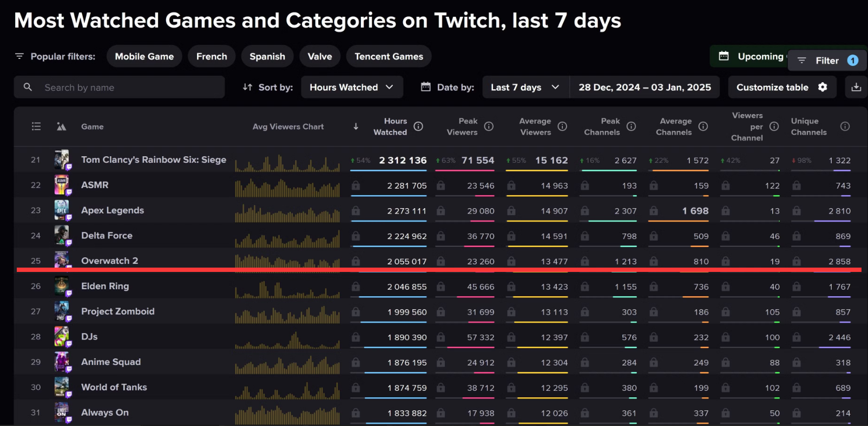Click the descending sort arrow in table header
Viewport: 868px width, 426px height.
(x=356, y=127)
